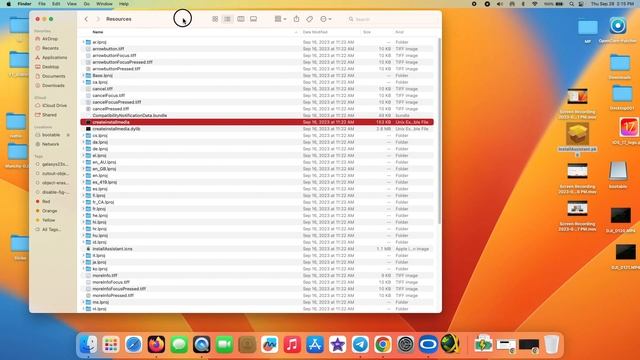Open Network in the Finder sidebar
Image resolution: width=640 pixels, height=360 pixels.
(x=50, y=144)
